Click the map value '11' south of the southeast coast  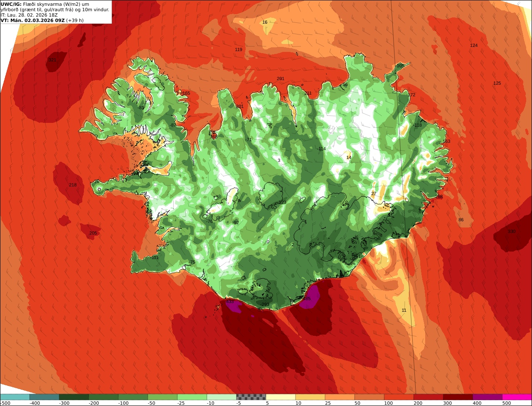point(404,311)
